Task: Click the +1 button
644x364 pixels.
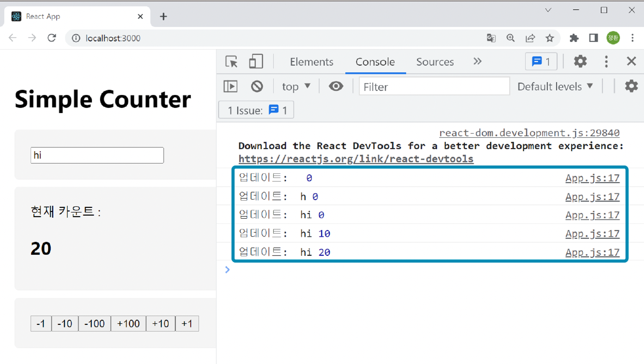Action: click(x=187, y=323)
